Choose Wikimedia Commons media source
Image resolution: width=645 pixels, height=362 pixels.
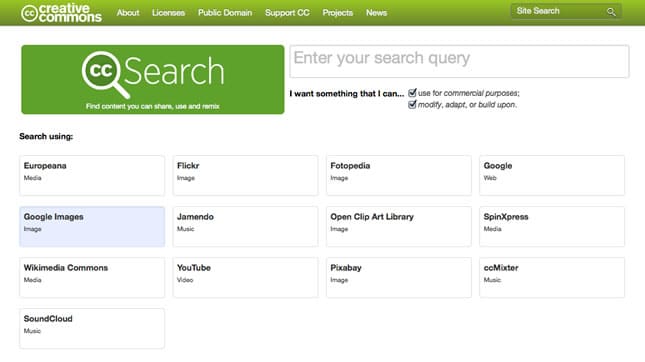point(92,277)
